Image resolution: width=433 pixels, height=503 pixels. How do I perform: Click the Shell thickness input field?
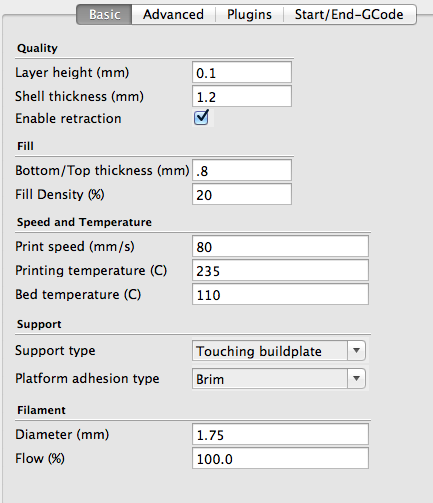(242, 96)
